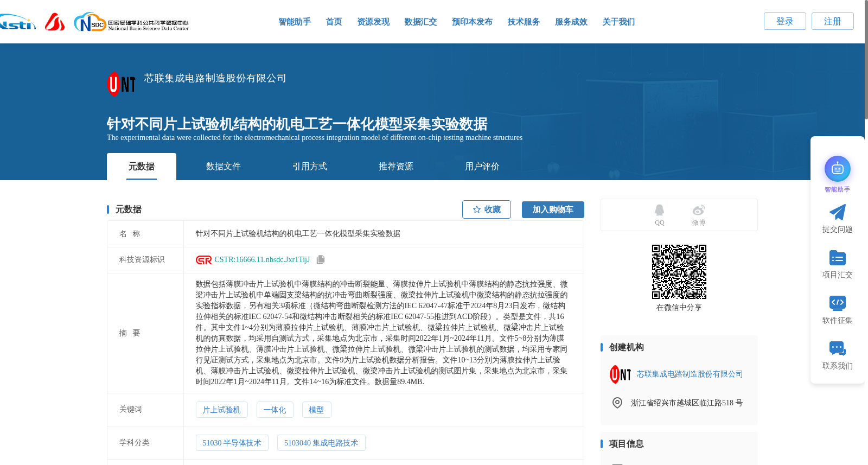Go to 首页 in the navigation bar
The image size is (868, 465).
click(334, 22)
